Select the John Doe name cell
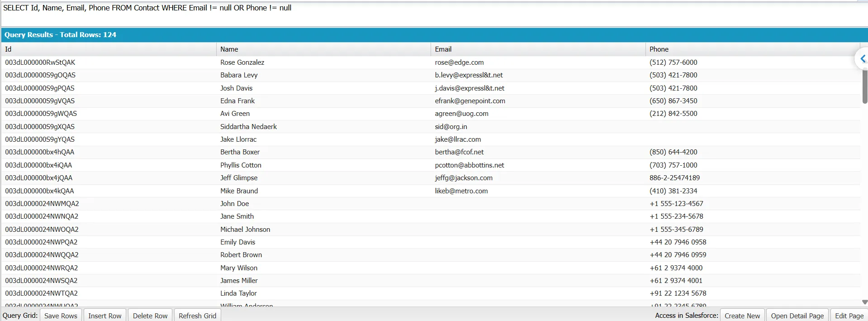 click(x=323, y=204)
